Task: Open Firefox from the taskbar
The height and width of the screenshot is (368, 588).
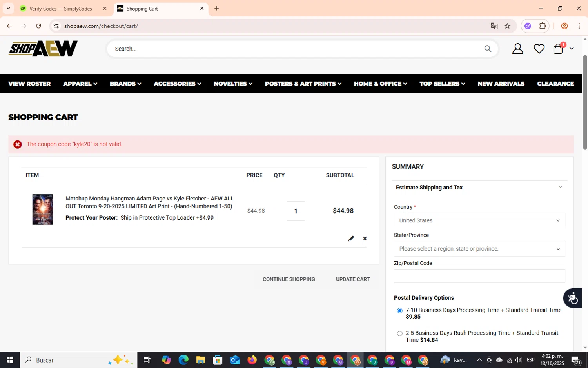Action: 252,360
